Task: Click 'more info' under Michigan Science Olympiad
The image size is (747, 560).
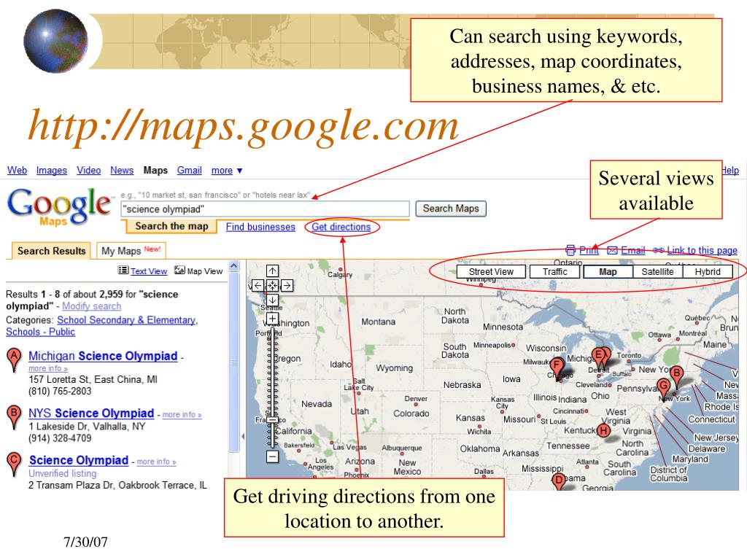Action: (x=48, y=368)
